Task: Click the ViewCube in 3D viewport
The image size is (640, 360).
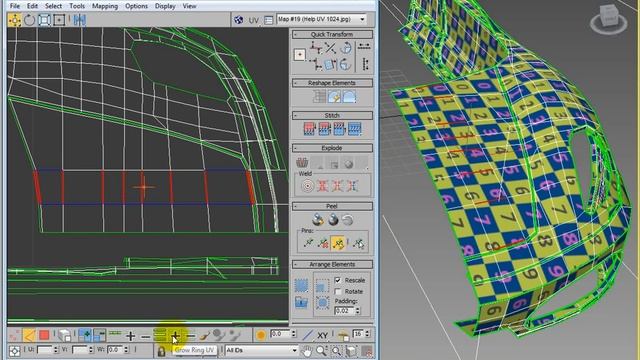Action: (x=609, y=20)
